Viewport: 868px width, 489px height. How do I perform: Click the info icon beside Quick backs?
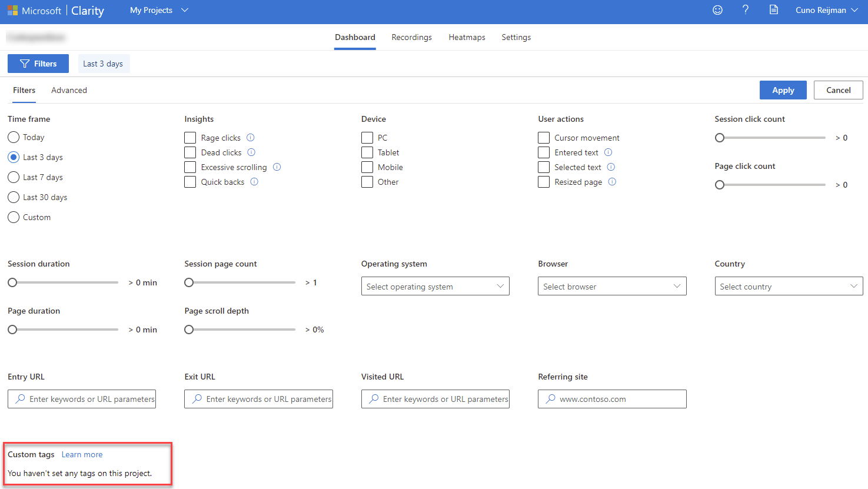tap(254, 182)
